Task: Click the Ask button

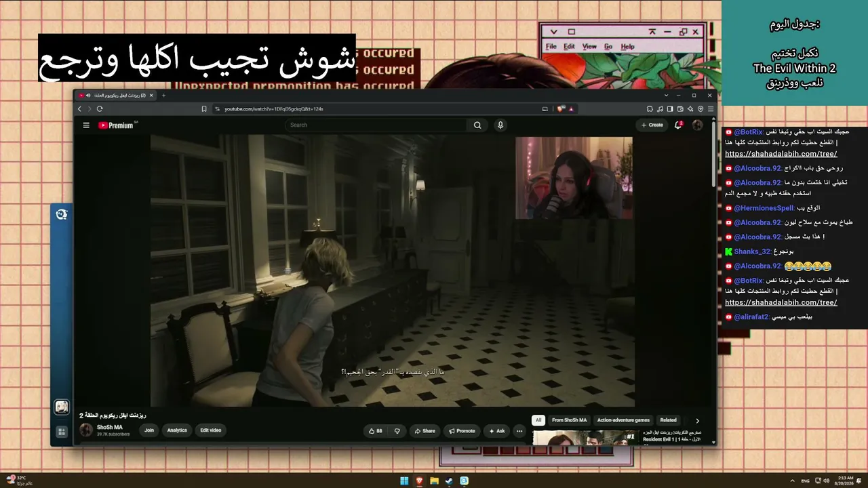Action: [x=497, y=430]
